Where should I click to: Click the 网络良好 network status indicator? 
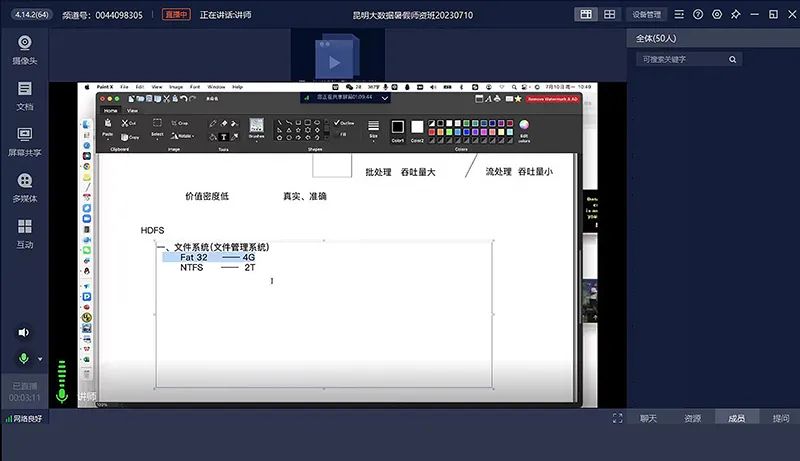tap(24, 419)
